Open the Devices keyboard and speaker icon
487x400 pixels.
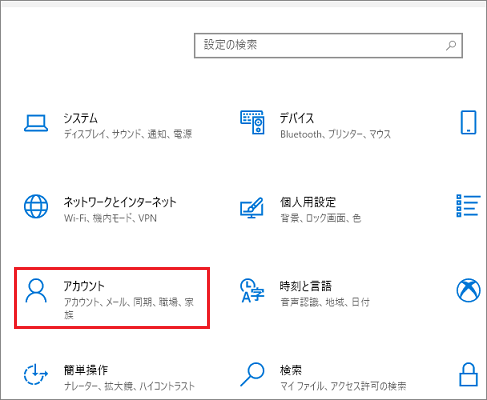coord(252,122)
